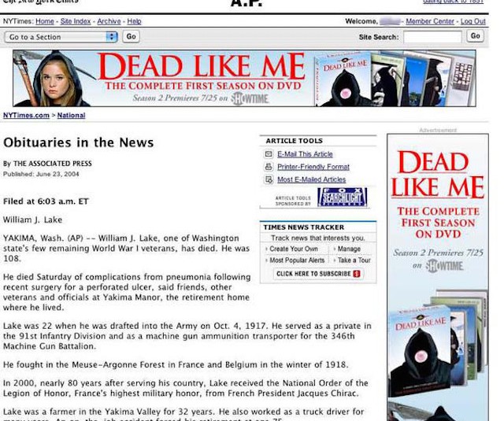
Task: Click the Site Search text field
Action: pyautogui.click(x=432, y=37)
